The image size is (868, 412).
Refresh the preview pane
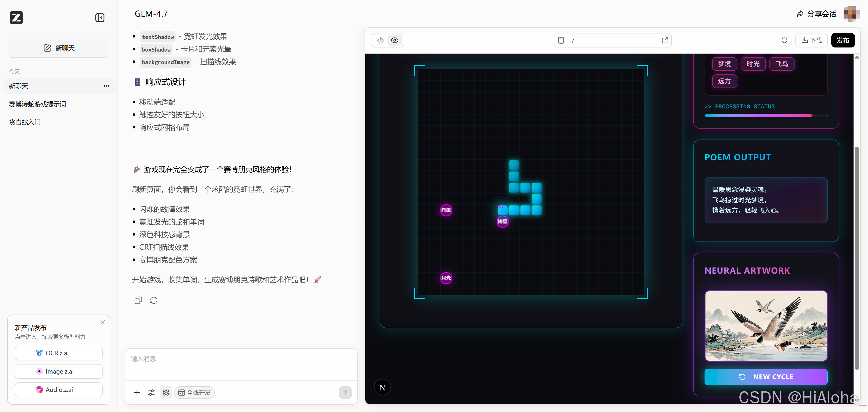[x=784, y=40]
